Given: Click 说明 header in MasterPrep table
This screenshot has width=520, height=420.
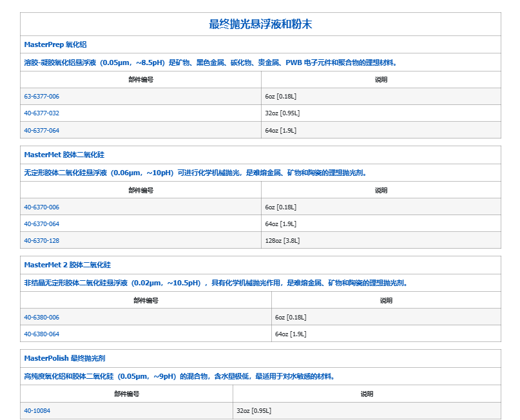Looking at the screenshot, I should click(381, 80).
